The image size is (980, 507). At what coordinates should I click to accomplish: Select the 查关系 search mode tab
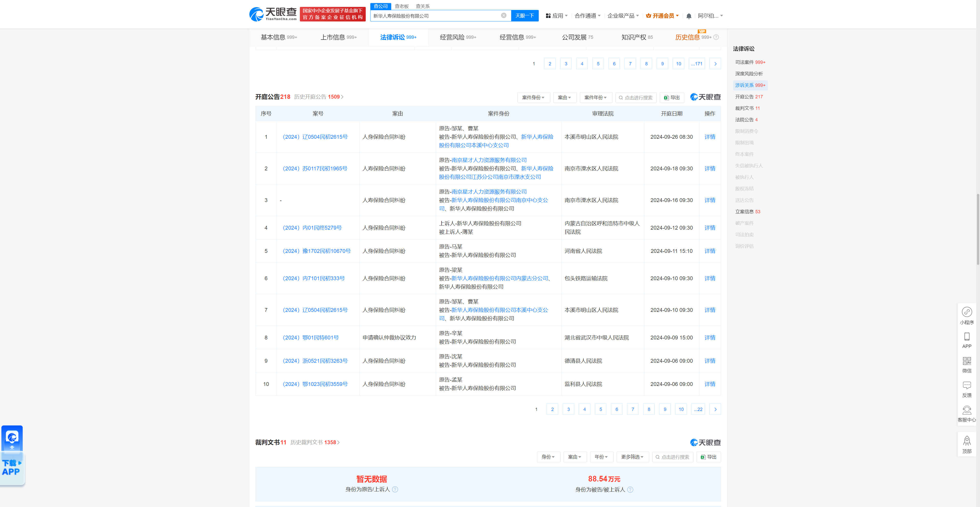pyautogui.click(x=423, y=6)
